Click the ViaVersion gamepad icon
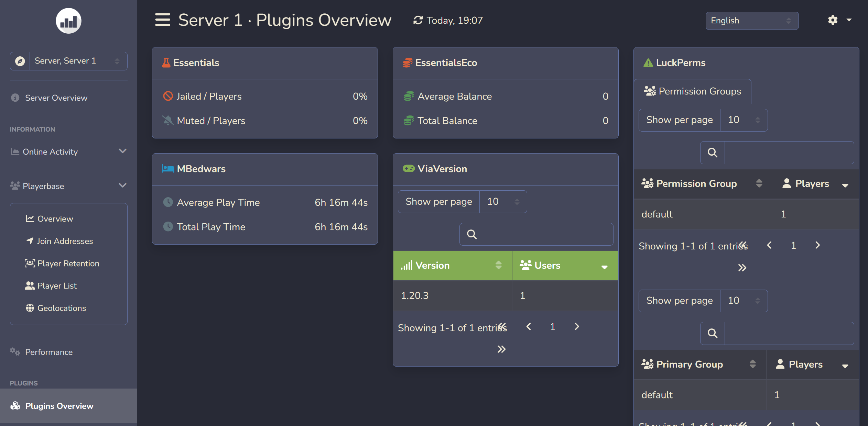Image resolution: width=868 pixels, height=426 pixels. (x=409, y=169)
